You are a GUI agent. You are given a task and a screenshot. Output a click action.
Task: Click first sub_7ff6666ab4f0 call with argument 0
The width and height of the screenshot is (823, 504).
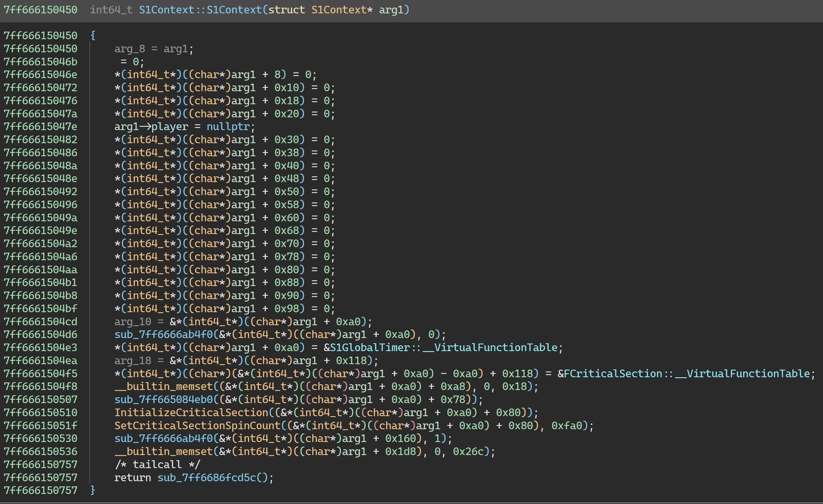point(163,335)
